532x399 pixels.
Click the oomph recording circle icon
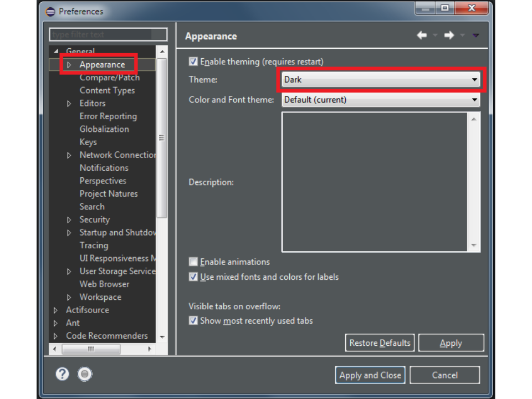[x=84, y=375]
